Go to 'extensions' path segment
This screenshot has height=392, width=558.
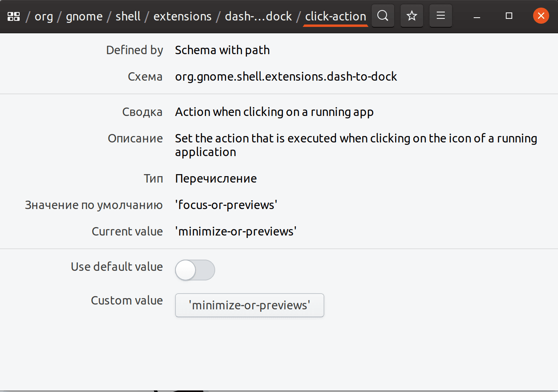[182, 16]
